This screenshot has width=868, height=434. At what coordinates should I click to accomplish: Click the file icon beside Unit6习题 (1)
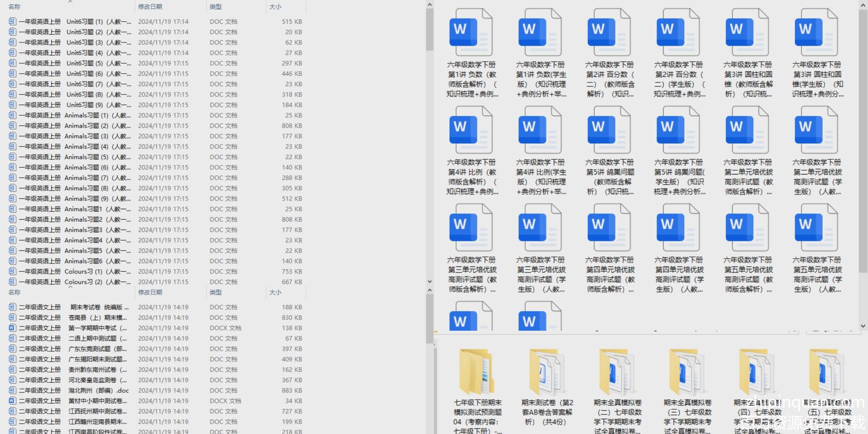[x=12, y=21]
